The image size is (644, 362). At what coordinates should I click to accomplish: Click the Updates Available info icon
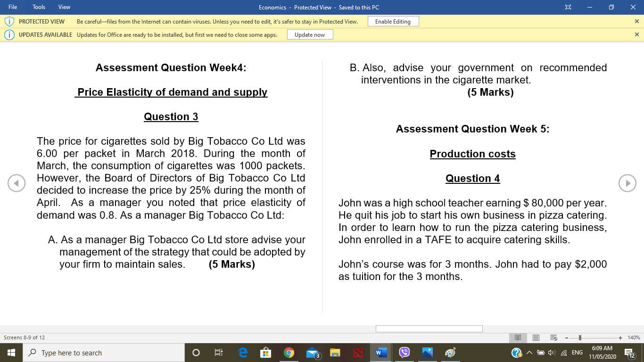point(9,34)
